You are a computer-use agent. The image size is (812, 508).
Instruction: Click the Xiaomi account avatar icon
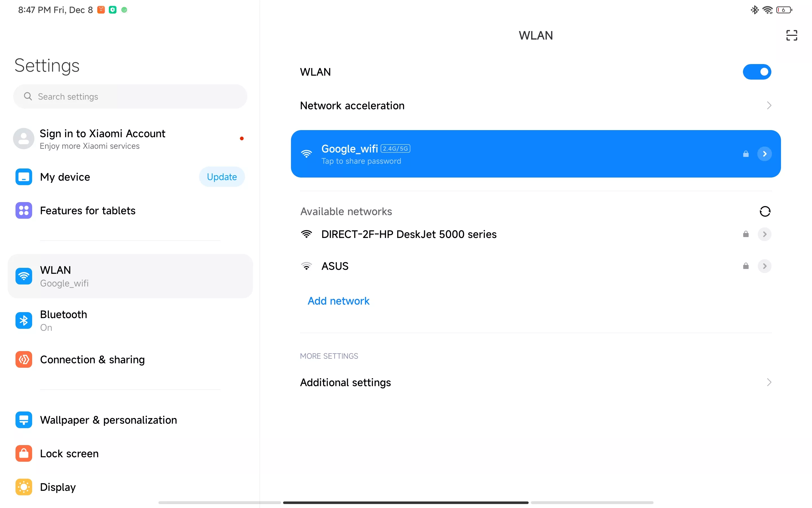pos(23,138)
